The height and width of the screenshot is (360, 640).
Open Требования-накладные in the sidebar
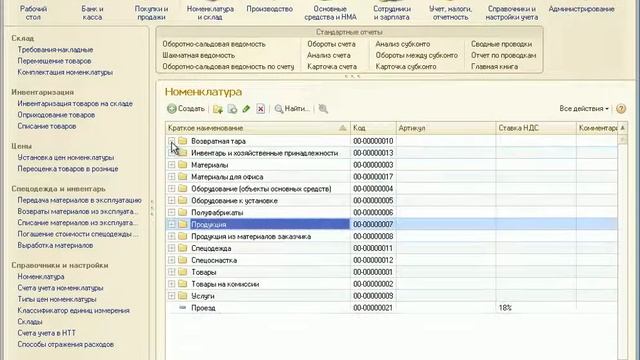pyautogui.click(x=55, y=49)
